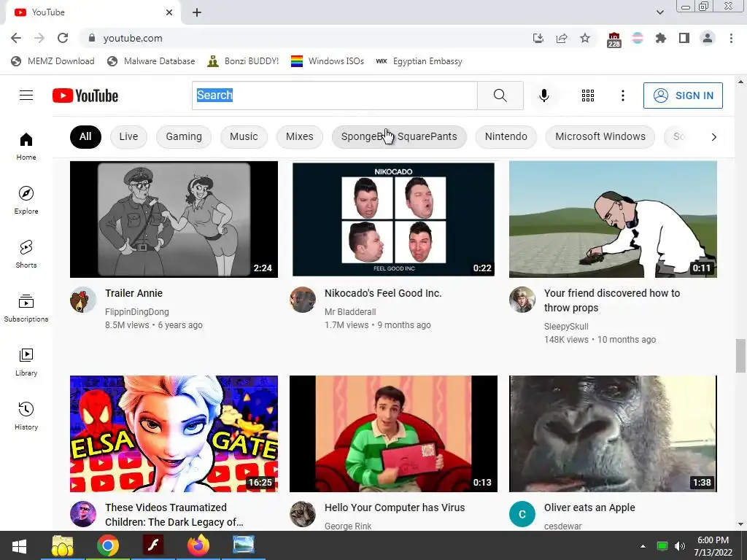Screen dimensions: 747x560
Task: Click the browser back arrow
Action: (x=16, y=38)
